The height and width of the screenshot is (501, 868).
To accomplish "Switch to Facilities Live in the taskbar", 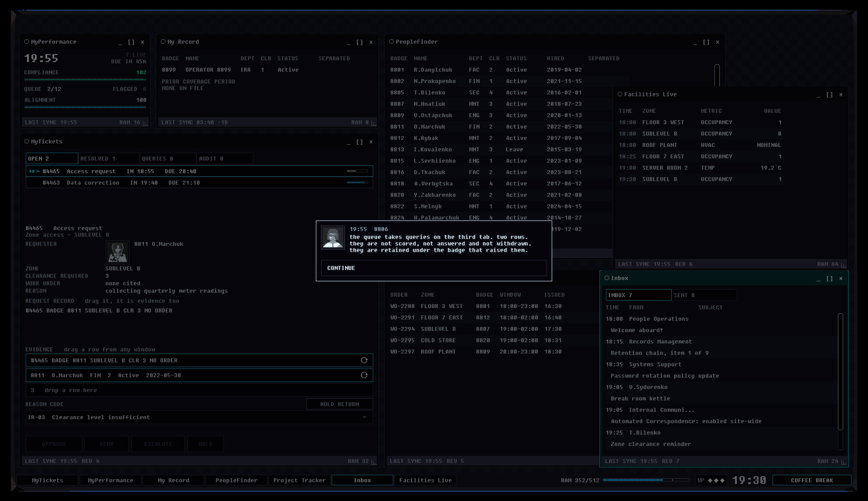I will point(425,480).
